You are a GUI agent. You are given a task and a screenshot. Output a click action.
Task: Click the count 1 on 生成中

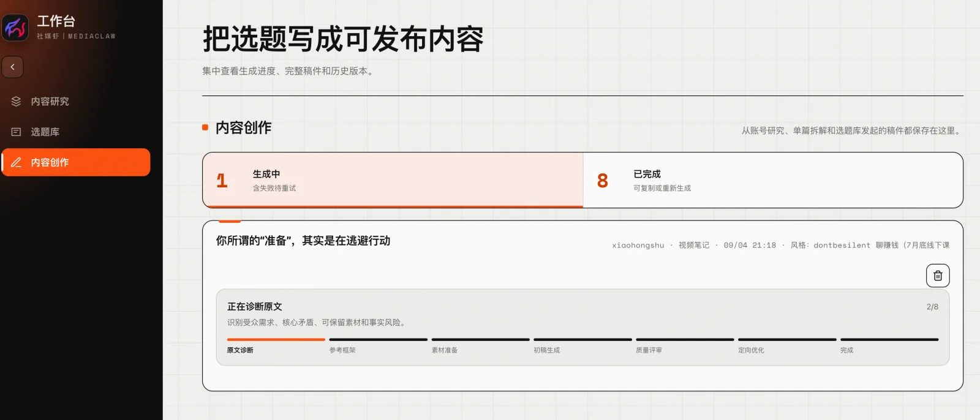222,181
